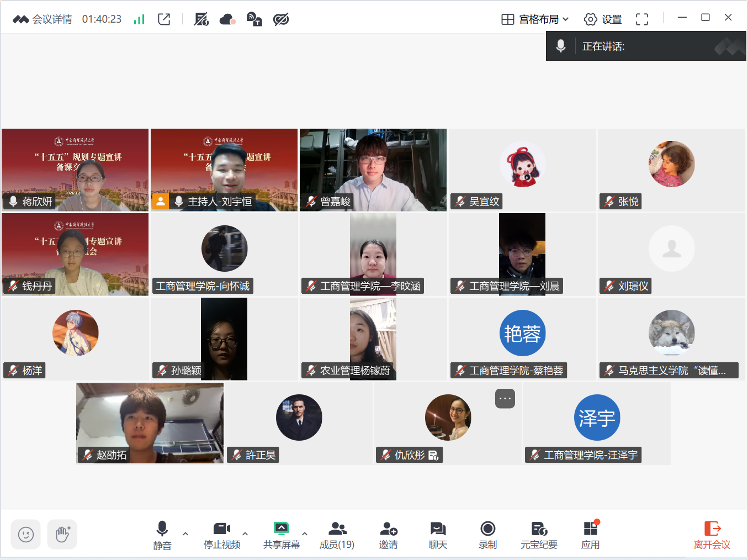Viewport: 748px width, 560px height.
Task: Start recording with 录制 icon
Action: tap(487, 535)
